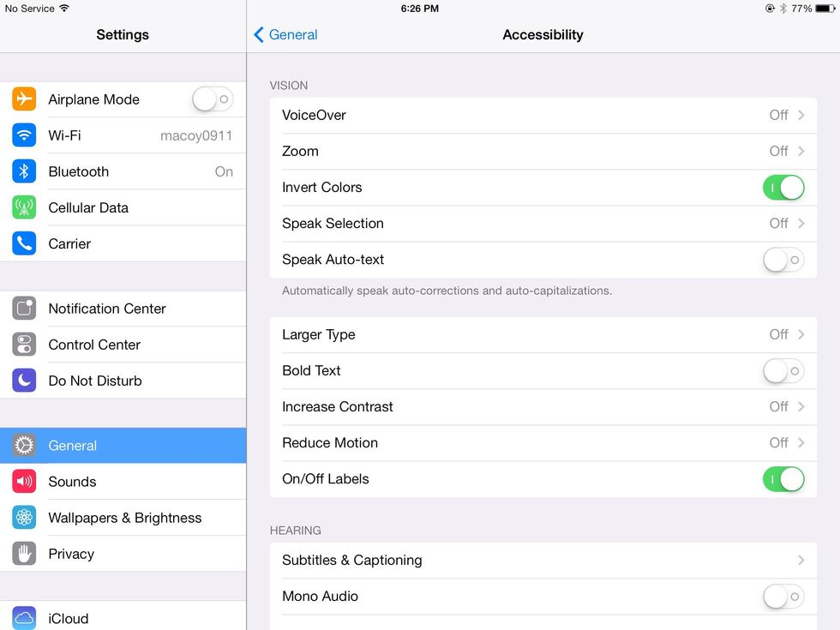Viewport: 840px width, 630px height.
Task: Tap the Bluetooth icon
Action: [x=23, y=171]
